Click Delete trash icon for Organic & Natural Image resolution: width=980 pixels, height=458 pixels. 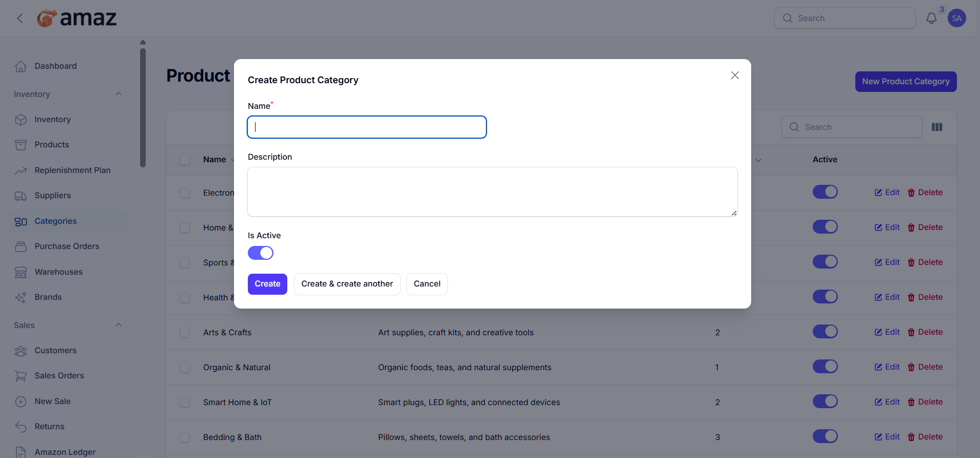911,367
